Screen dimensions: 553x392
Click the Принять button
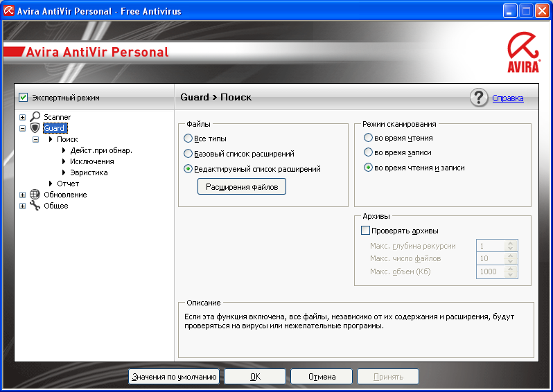pyautogui.click(x=388, y=377)
